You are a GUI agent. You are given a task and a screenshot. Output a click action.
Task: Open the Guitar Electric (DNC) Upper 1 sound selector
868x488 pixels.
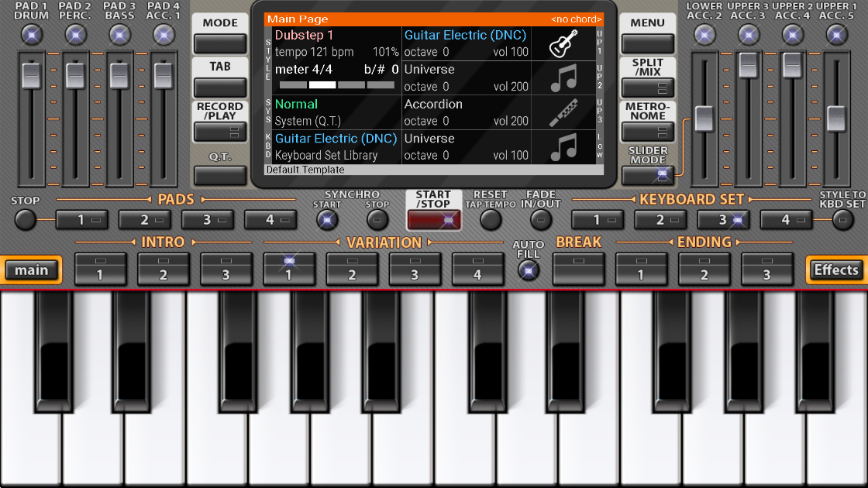pyautogui.click(x=465, y=35)
